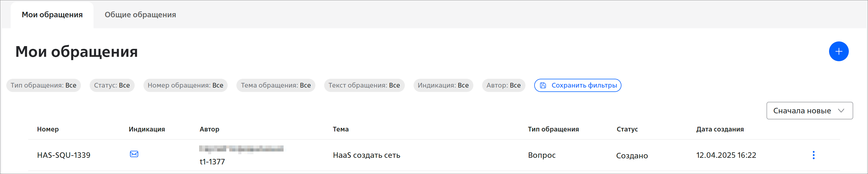The height and width of the screenshot is (174, 868).
Task: Click Сохранить фильтры button
Action: [584, 85]
